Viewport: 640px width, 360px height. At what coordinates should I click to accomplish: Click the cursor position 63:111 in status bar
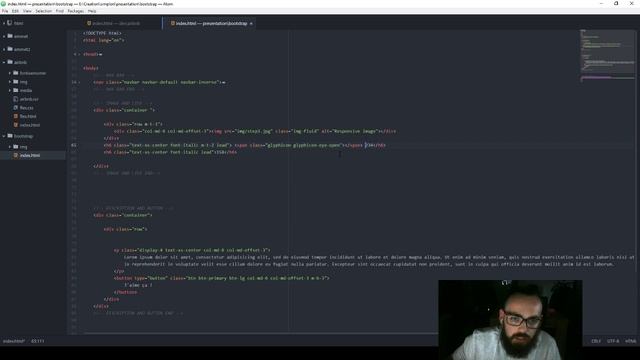coord(38,341)
